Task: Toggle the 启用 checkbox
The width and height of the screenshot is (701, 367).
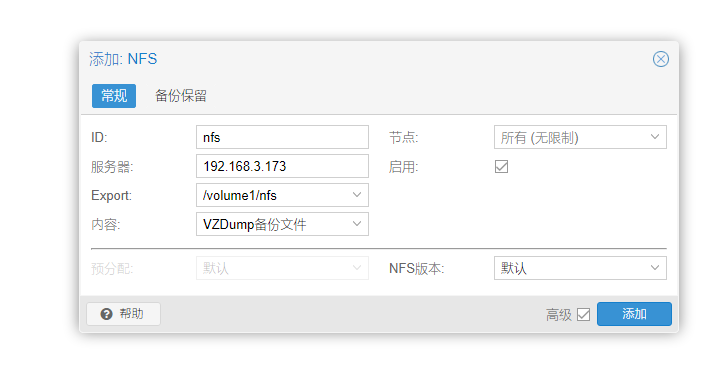Action: pos(501,166)
